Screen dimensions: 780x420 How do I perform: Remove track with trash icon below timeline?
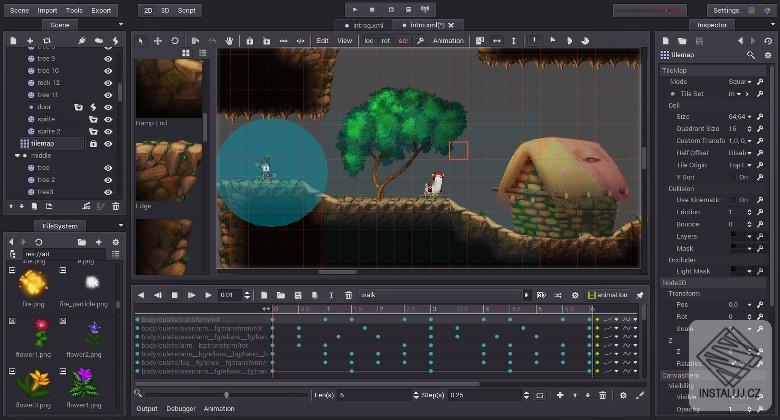(602, 395)
